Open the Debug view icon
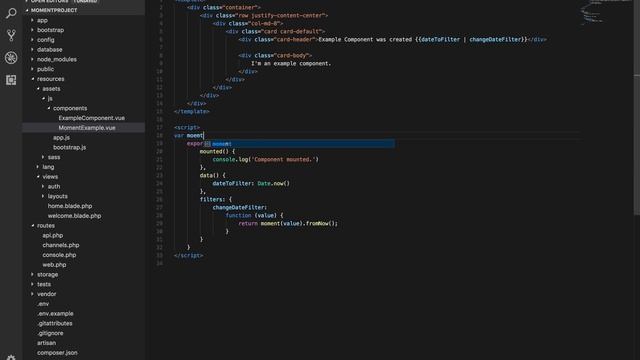Screen dimensions: 640x360 click(x=11, y=58)
